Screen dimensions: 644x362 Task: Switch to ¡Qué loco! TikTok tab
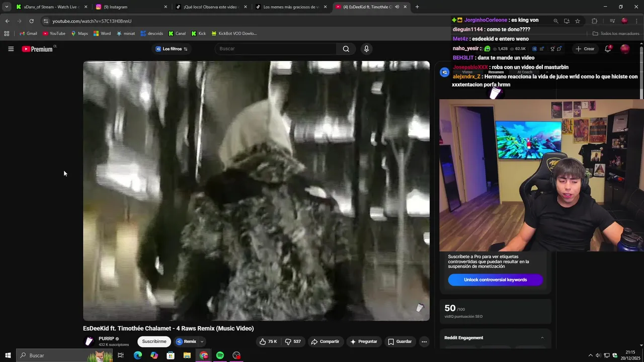click(211, 7)
